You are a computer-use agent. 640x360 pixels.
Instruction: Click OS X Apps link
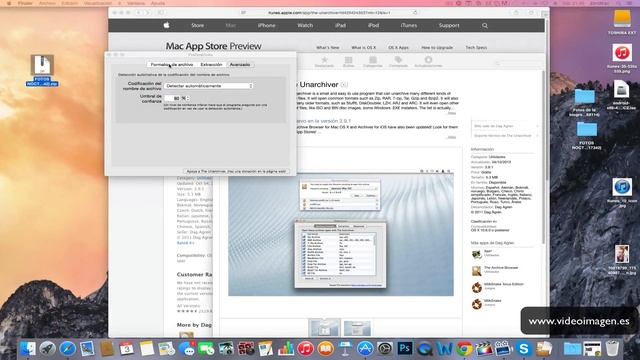point(398,48)
